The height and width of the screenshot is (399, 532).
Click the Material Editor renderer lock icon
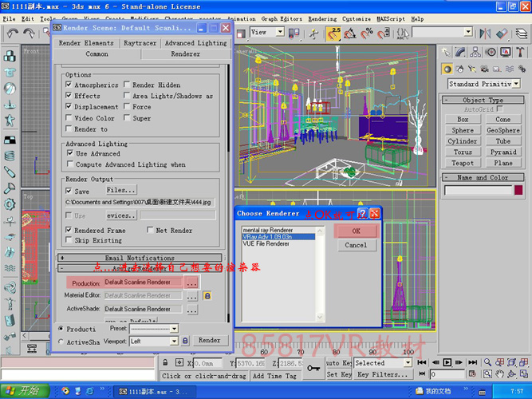click(x=207, y=296)
